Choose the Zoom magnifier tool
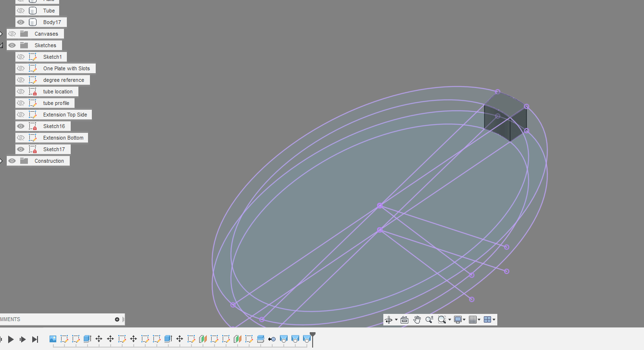The height and width of the screenshot is (350, 644). (429, 320)
